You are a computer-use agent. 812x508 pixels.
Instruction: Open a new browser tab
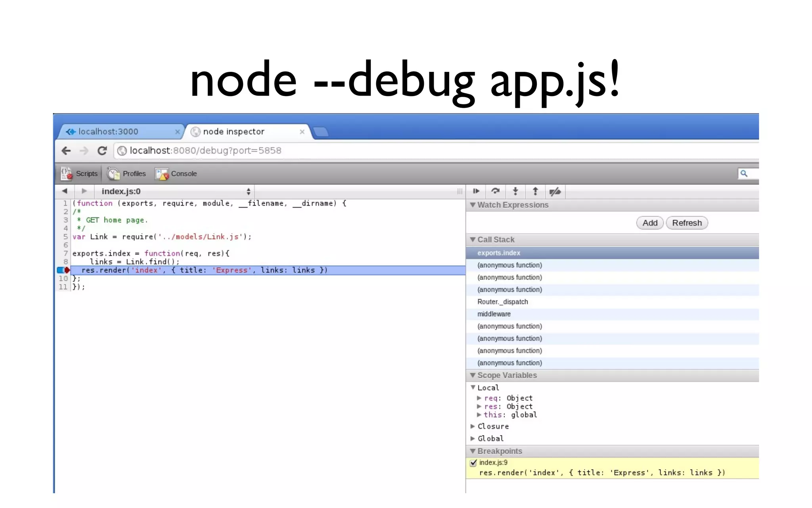point(321,132)
